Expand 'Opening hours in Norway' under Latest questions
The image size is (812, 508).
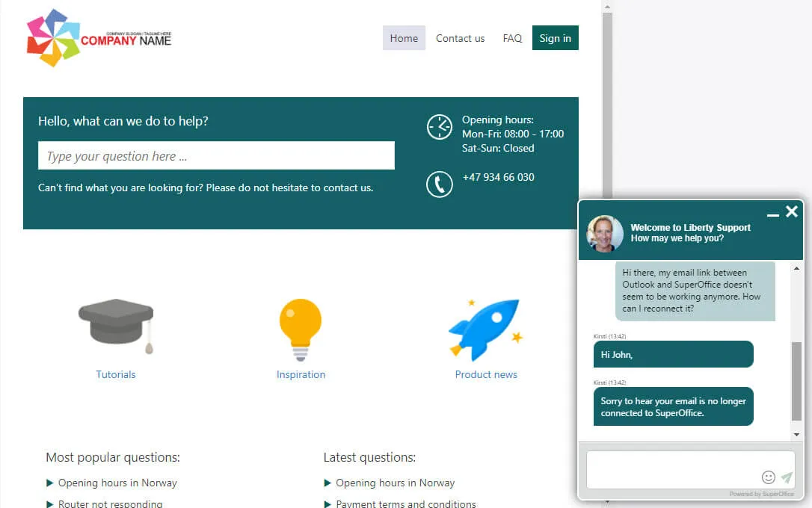coord(395,483)
